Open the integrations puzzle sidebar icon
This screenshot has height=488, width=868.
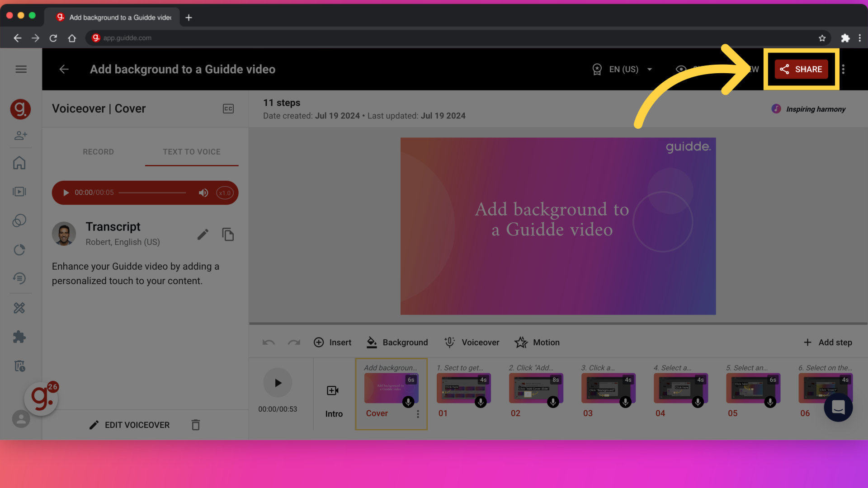pyautogui.click(x=19, y=337)
